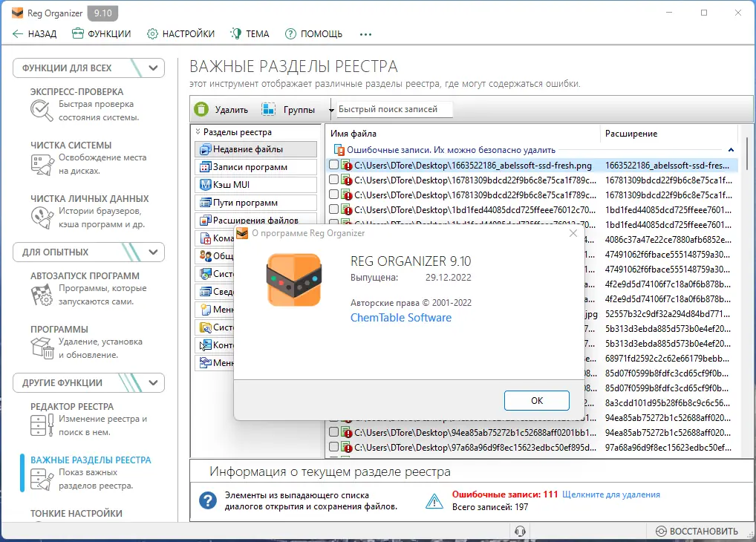The width and height of the screenshot is (756, 542).
Task: Click the Reg Organizer logo in About dialog
Action: click(x=293, y=280)
